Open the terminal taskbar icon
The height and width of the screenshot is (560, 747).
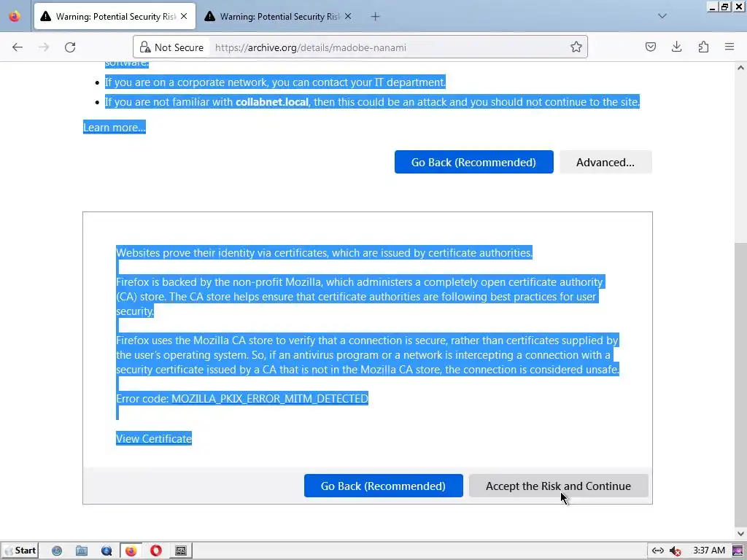181,551
